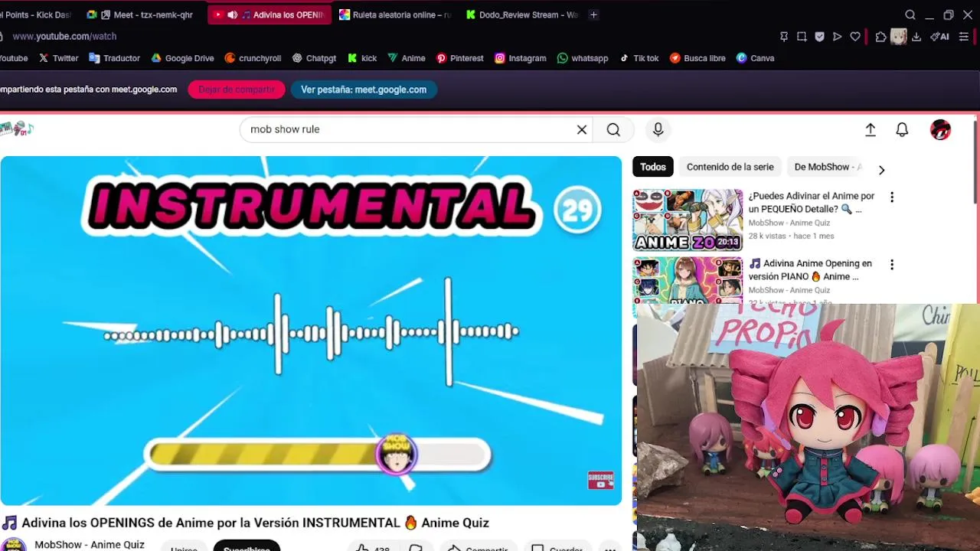Click the MobShow channel avatar
The width and height of the screenshot is (980, 551).
[x=14, y=545]
